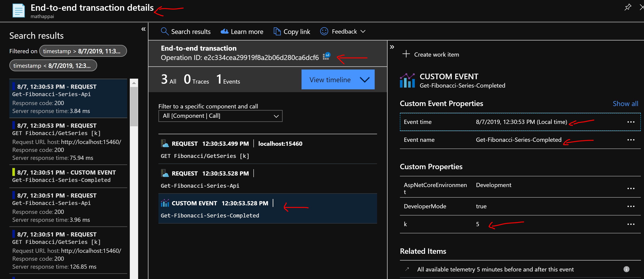Expand the Feedback dropdown arrow
The image size is (644, 279).
[x=363, y=31]
